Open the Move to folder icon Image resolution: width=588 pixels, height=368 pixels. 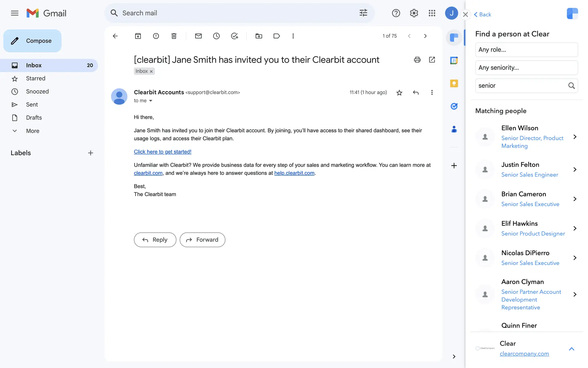[259, 36]
